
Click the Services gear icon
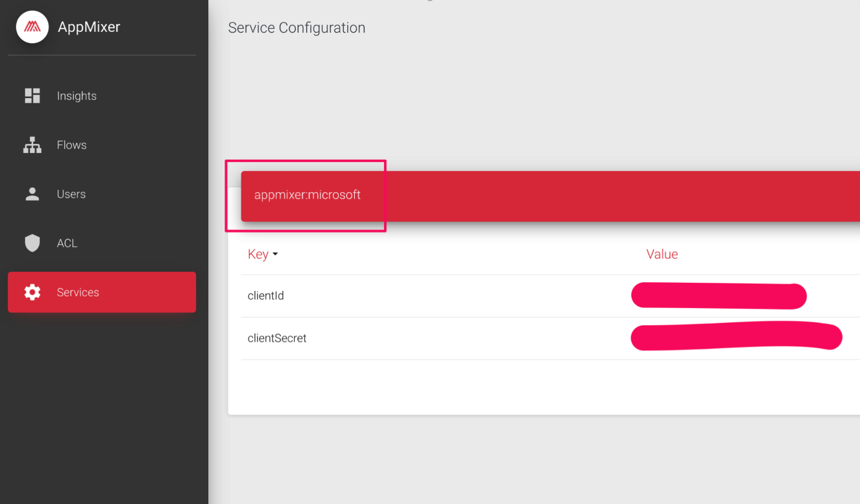click(x=32, y=292)
